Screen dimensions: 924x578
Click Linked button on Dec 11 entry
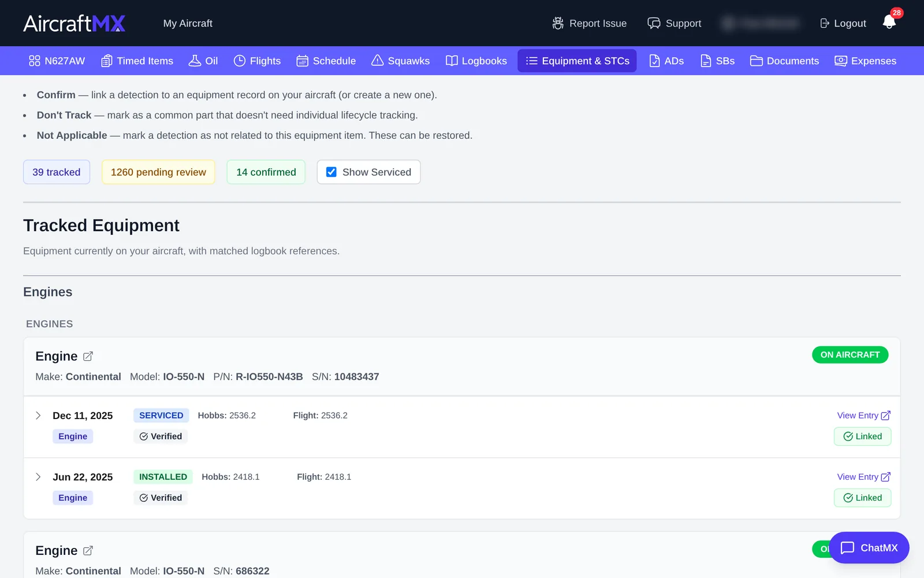click(863, 436)
